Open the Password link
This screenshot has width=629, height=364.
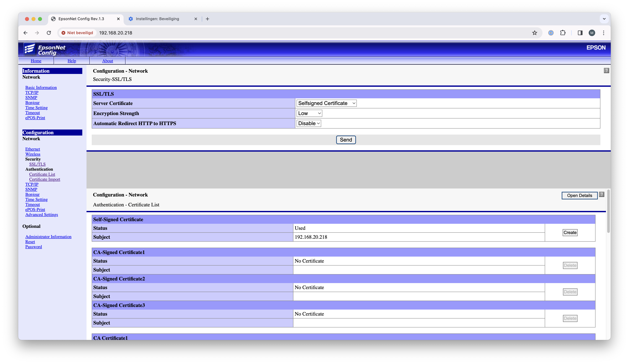33,247
